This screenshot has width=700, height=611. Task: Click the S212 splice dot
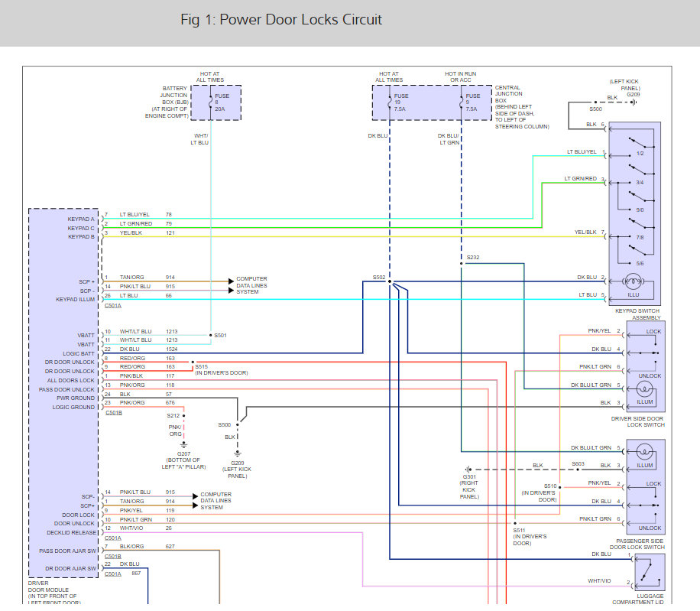tap(183, 415)
